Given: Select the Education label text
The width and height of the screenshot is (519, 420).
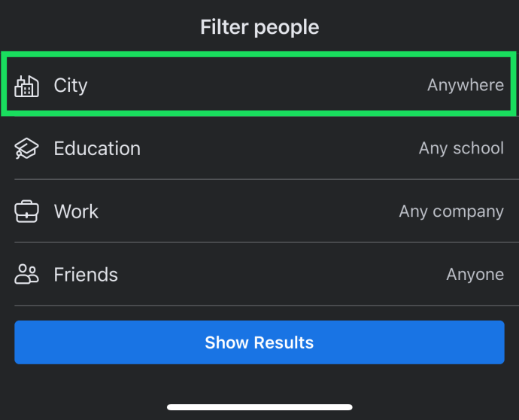Looking at the screenshot, I should click(97, 148).
